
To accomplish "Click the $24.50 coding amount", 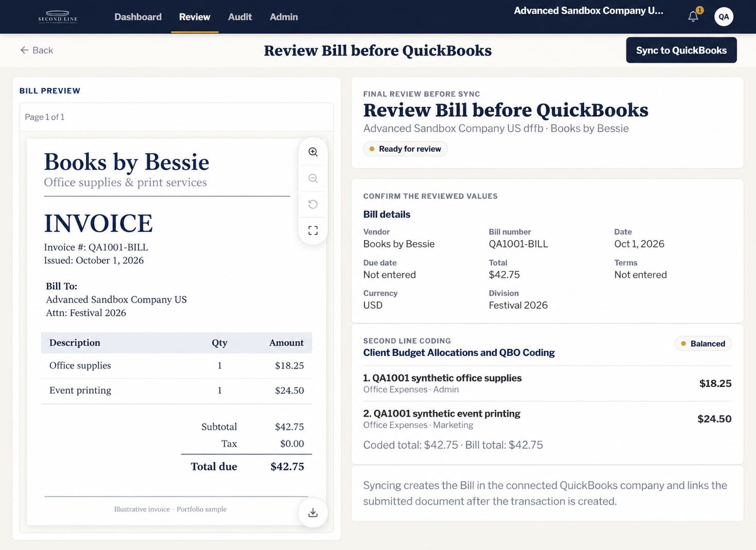I will point(714,419).
